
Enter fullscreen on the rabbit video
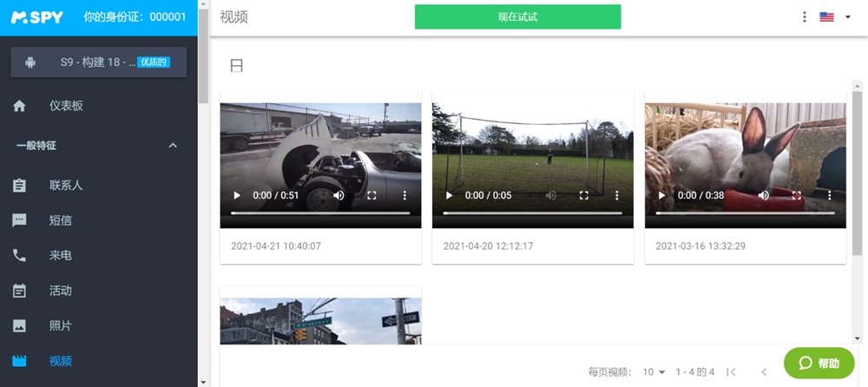click(x=797, y=195)
